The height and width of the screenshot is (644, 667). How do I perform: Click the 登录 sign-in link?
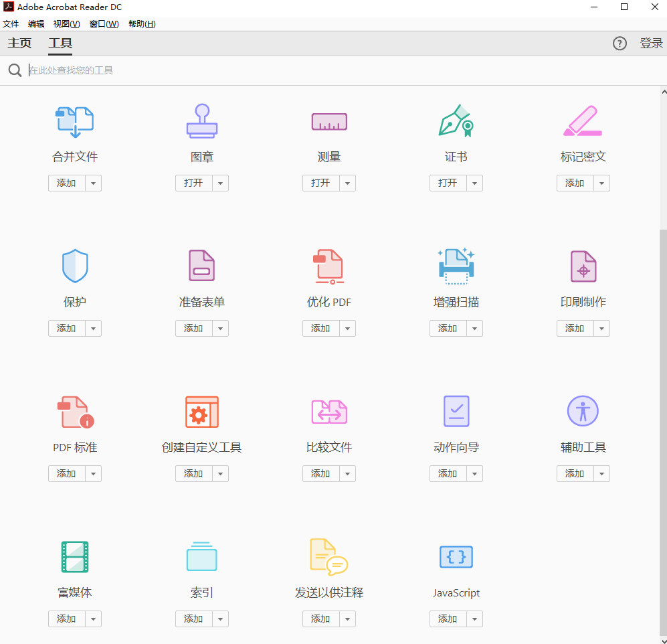[x=651, y=43]
